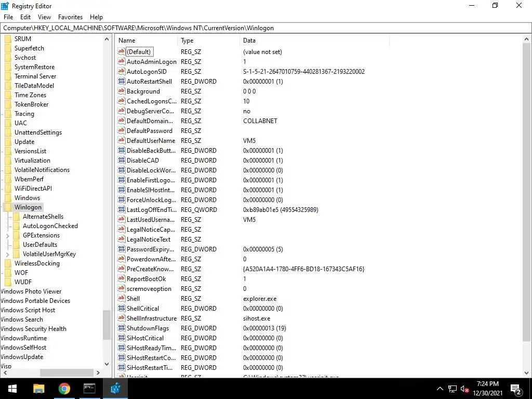Click the string icon beside the Background value
The height and width of the screenshot is (399, 532).
coord(122,91)
